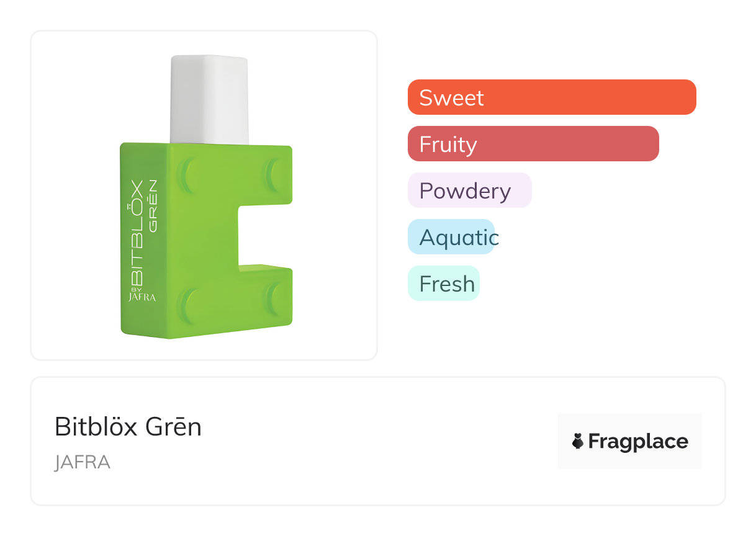This screenshot has height=536, width=756.
Task: Pick the mint Fresh accord bar
Action: [443, 284]
